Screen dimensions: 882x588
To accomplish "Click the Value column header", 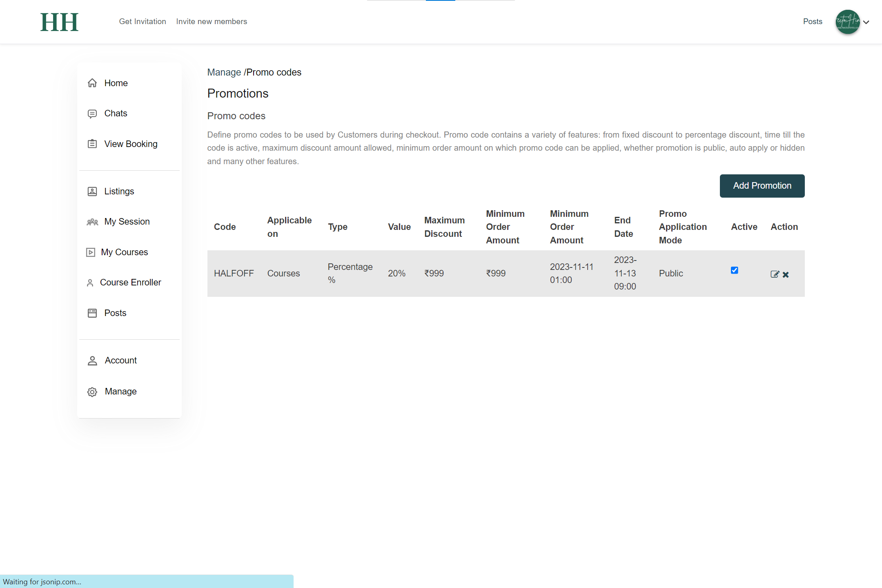I will point(399,227).
